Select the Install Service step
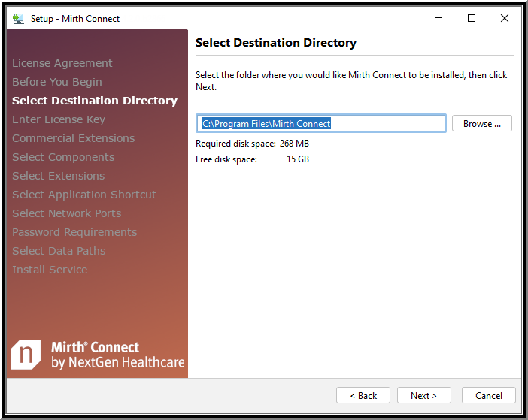 [50, 270]
